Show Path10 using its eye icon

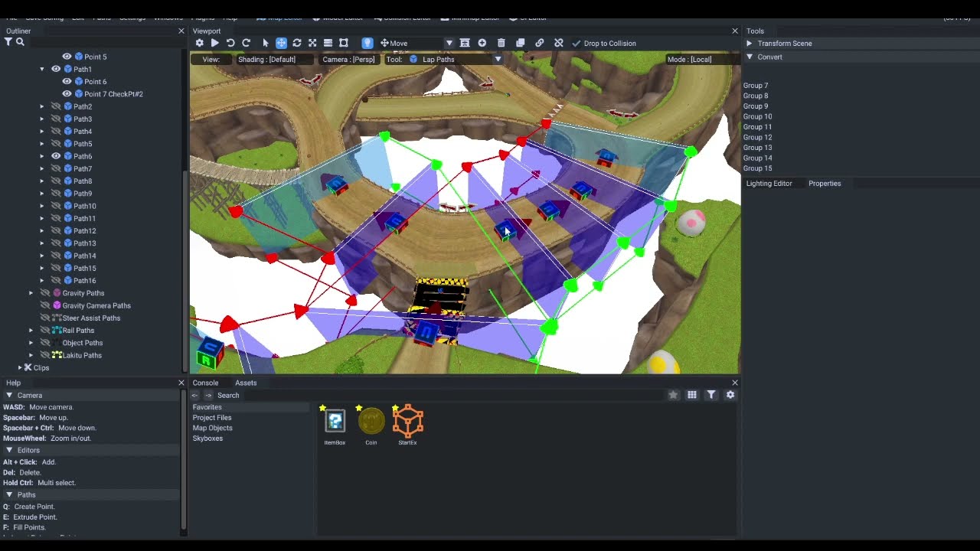point(56,206)
